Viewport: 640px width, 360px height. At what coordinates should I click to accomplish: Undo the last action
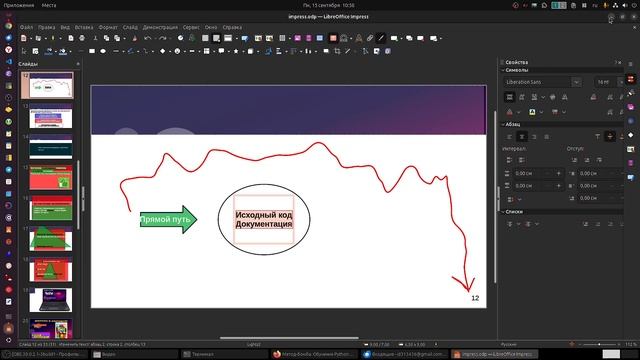click(x=147, y=38)
